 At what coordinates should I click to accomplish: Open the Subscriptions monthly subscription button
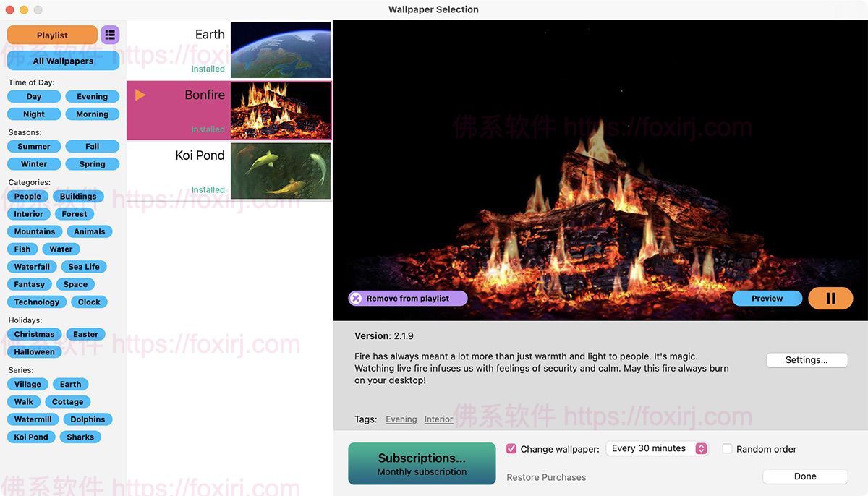(422, 463)
